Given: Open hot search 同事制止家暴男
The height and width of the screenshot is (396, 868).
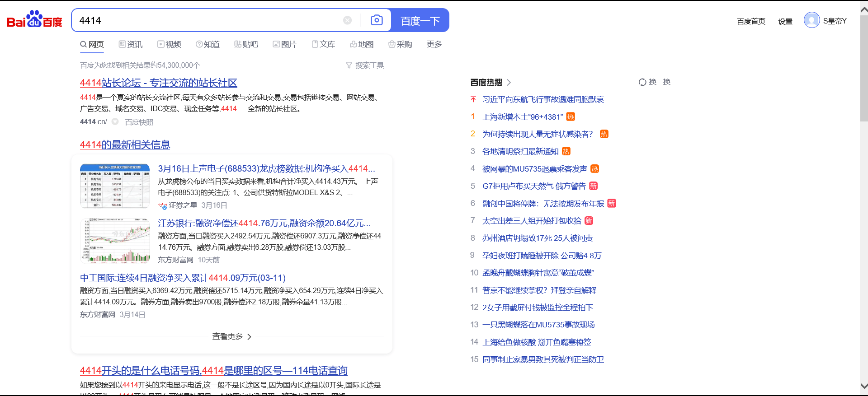Looking at the screenshot, I should 543,359.
